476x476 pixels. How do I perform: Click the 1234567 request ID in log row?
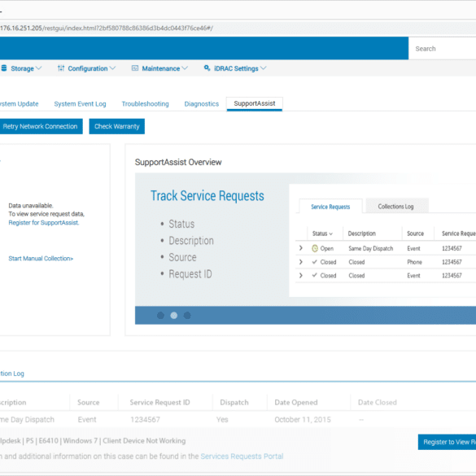click(x=145, y=420)
